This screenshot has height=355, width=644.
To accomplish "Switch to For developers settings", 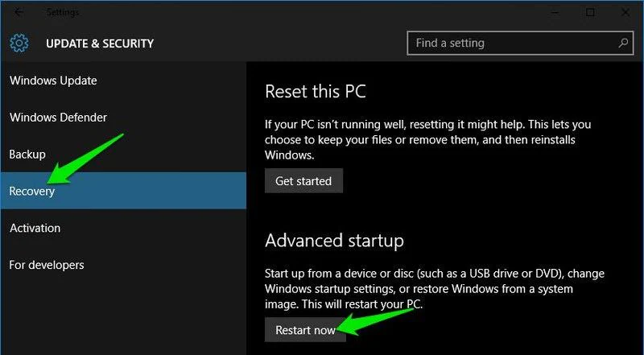I will (47, 265).
